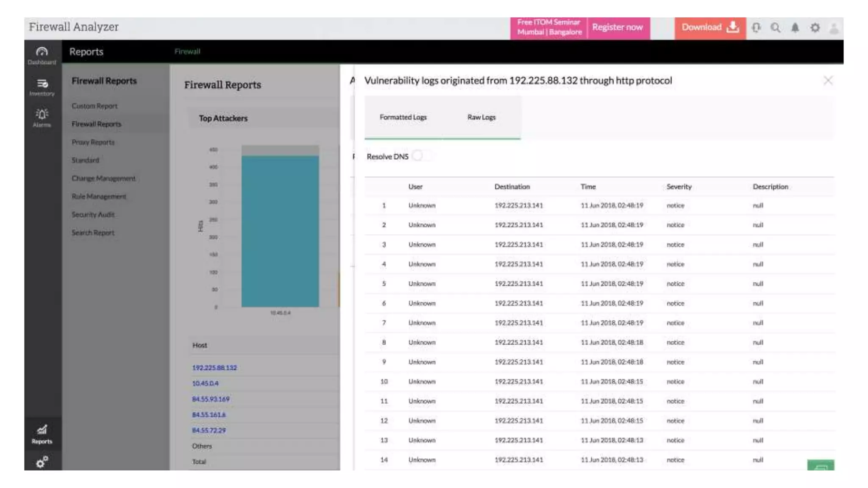The image size is (868, 488).
Task: Switch to the Raw Logs tab
Action: [481, 117]
